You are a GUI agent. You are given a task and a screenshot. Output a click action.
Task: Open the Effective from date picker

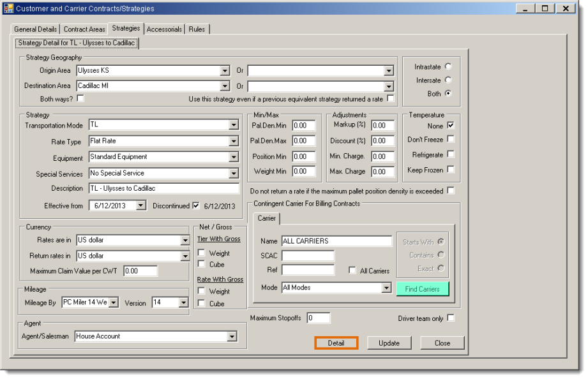tap(140, 205)
